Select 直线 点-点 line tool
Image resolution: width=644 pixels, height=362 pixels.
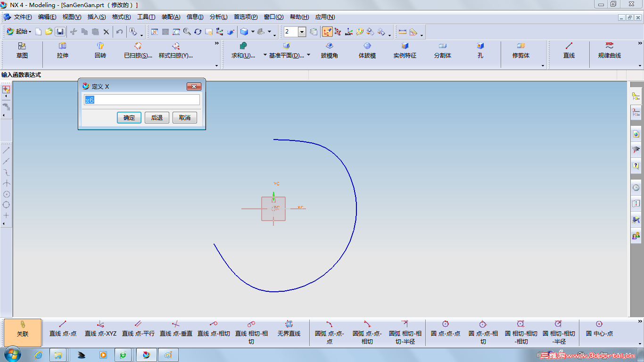63,329
